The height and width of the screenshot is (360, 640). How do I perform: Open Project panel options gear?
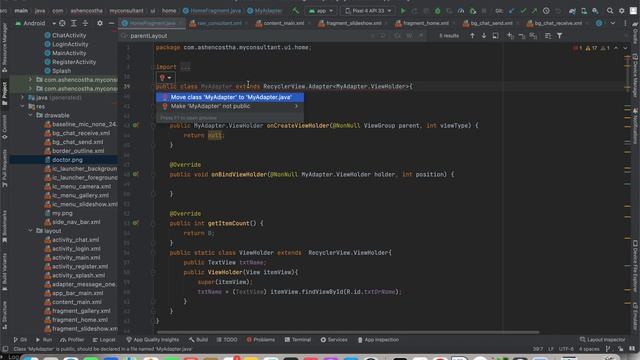click(x=100, y=23)
